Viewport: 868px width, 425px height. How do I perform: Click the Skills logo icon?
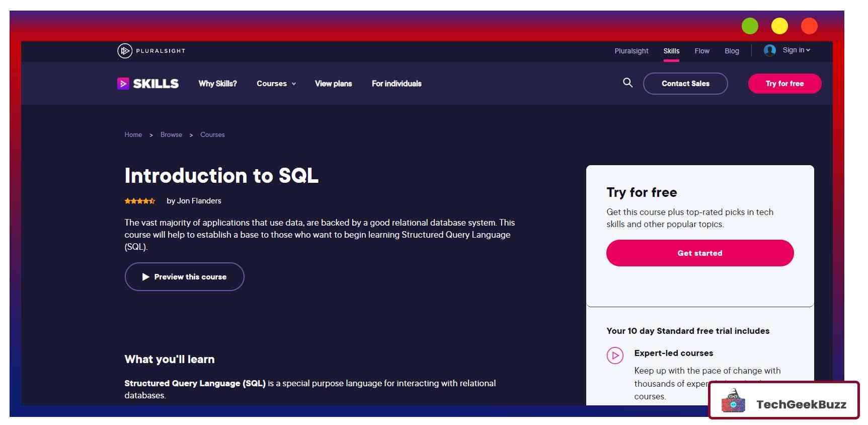[123, 84]
